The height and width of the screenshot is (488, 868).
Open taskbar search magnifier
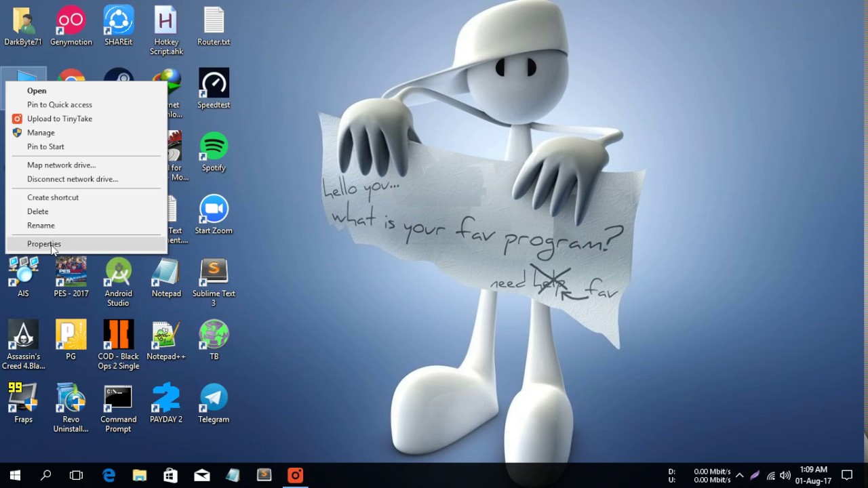45,475
